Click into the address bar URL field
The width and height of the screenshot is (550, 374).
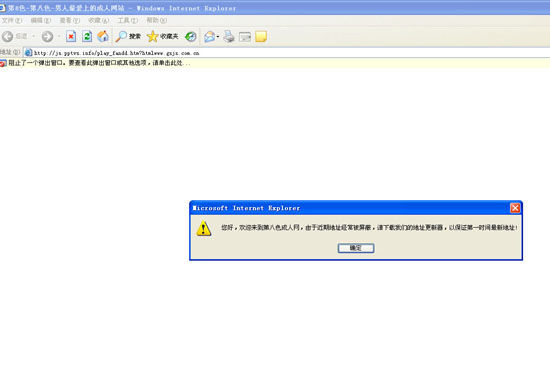click(286, 53)
